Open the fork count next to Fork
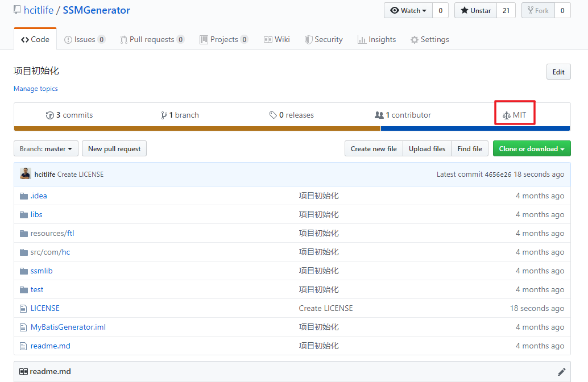The width and height of the screenshot is (588, 382). pos(562,10)
